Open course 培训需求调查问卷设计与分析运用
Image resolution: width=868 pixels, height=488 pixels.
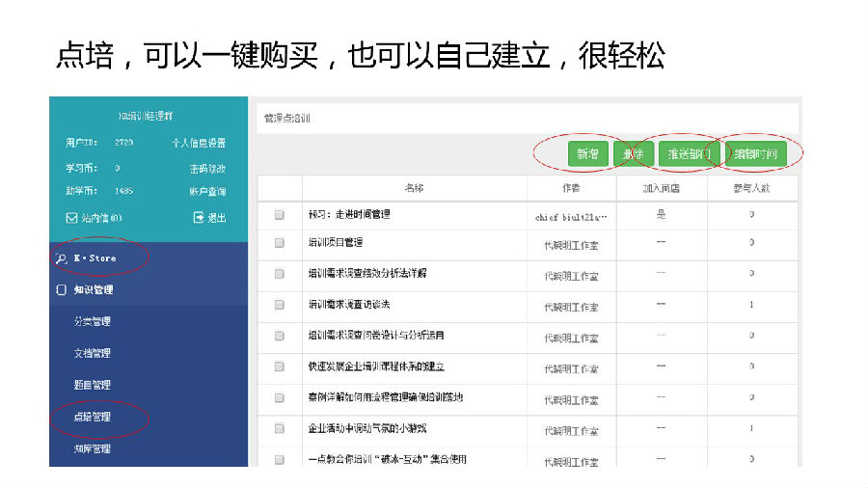tap(376, 336)
